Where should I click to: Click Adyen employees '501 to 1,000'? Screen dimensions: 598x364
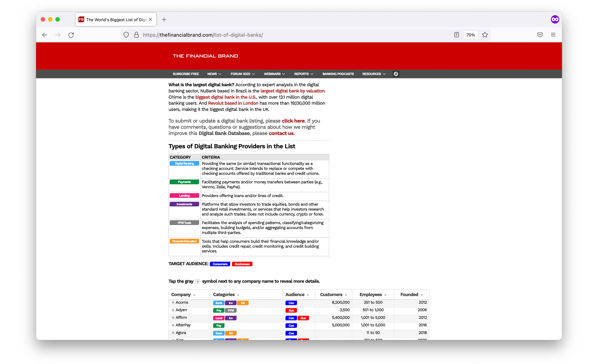(x=373, y=310)
